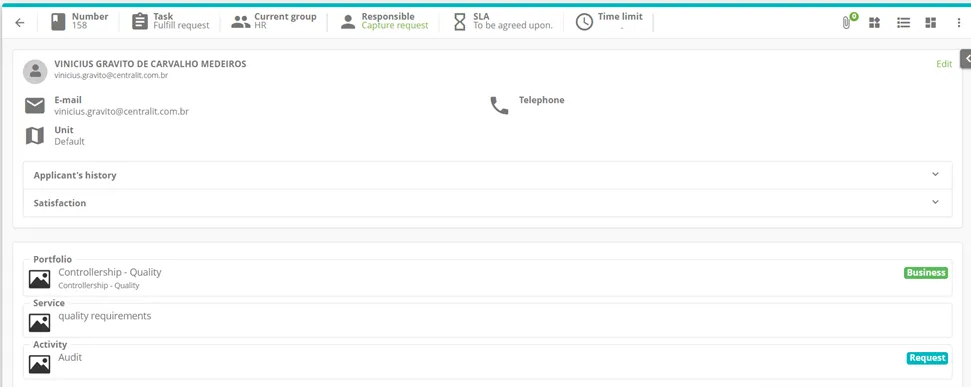971x387 pixels.
Task: Click the Service image icon
Action: coord(40,323)
